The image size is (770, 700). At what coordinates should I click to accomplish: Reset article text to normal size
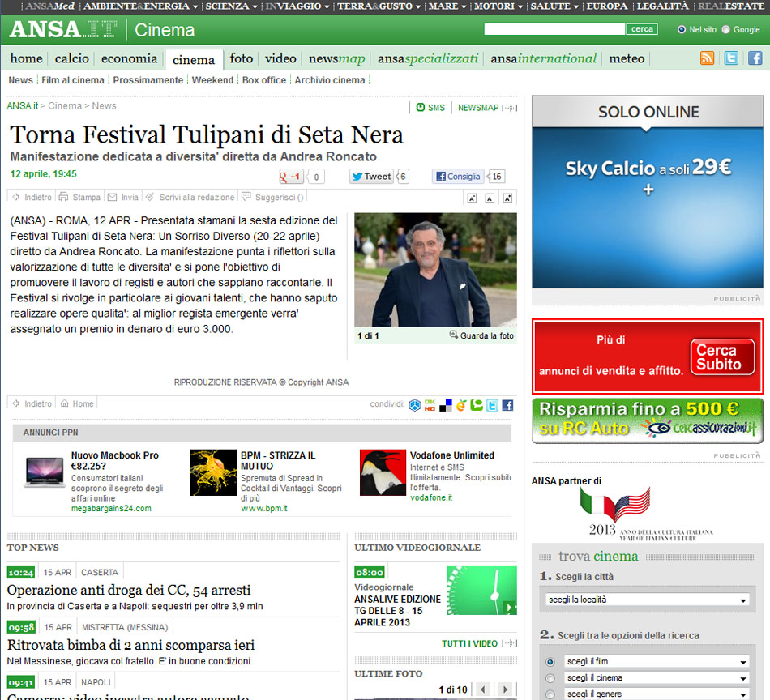click(490, 198)
